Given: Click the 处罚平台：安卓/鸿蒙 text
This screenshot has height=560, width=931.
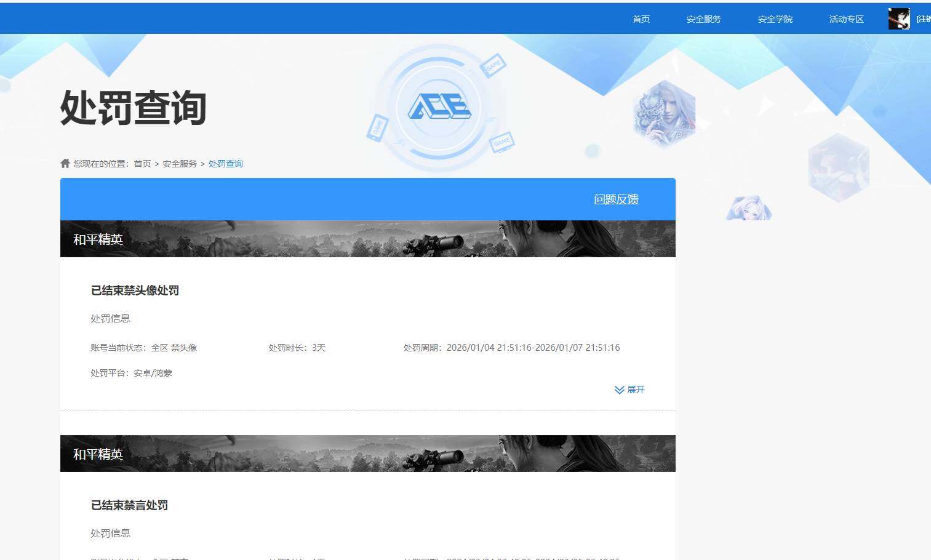Looking at the screenshot, I should (131, 373).
